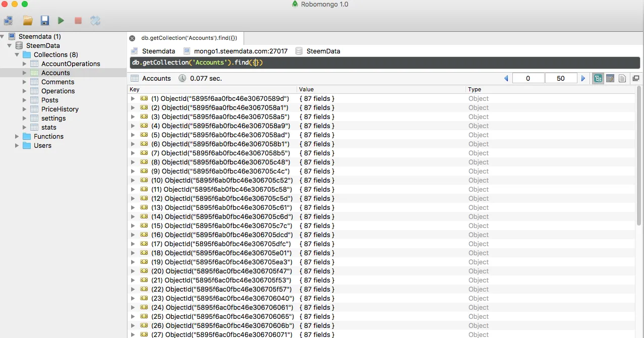The image size is (644, 338).
Task: Select the Comments collection
Action: coord(57,82)
